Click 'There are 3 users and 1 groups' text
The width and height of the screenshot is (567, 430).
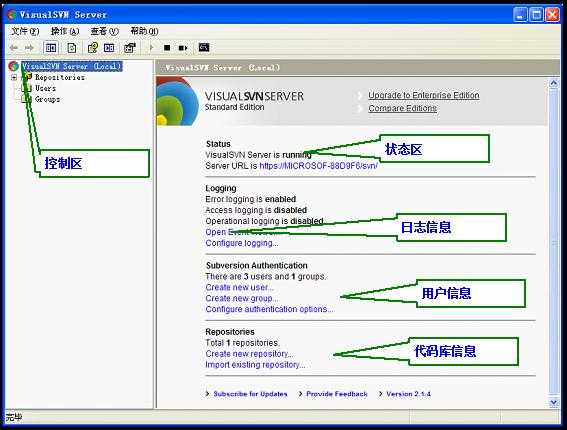coord(265,277)
